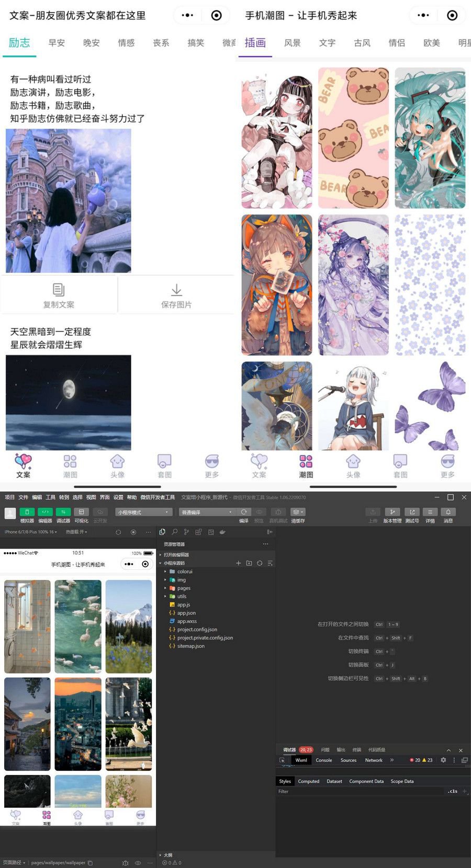
Task: Open the 文件 menu
Action: 24,497
